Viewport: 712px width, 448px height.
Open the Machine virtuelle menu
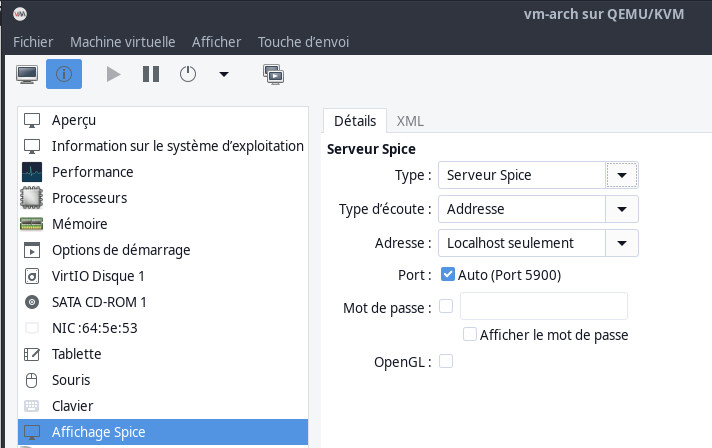122,42
